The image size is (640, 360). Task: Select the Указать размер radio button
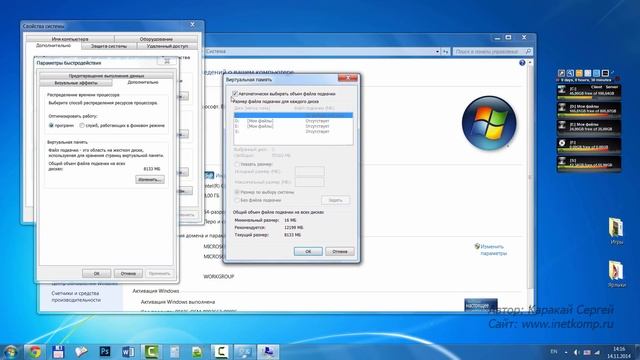237,164
